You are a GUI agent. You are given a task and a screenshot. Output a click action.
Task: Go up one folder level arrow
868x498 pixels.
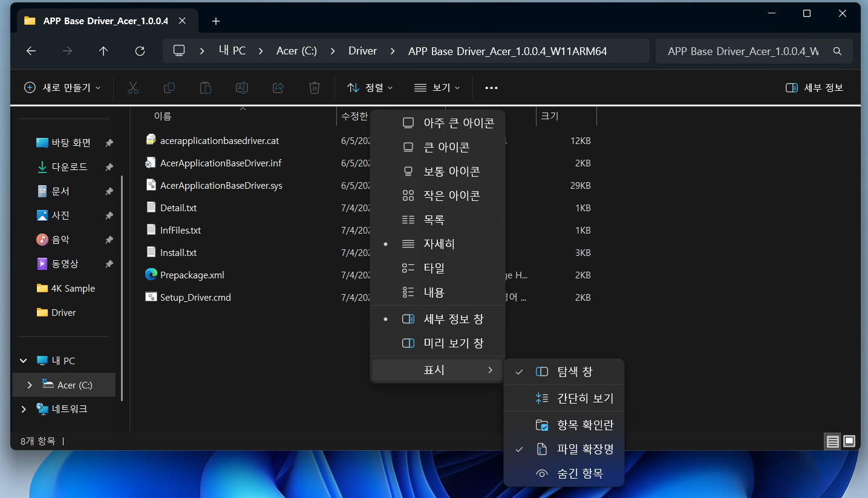point(103,51)
